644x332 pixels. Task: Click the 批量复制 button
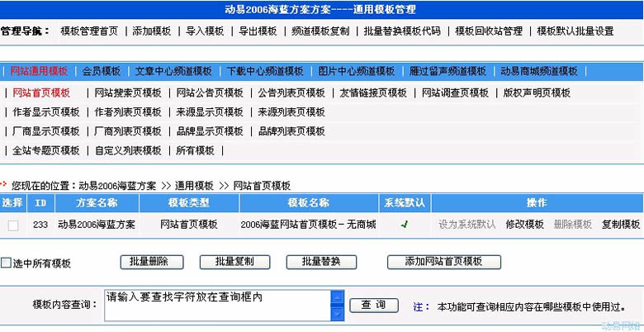coord(235,262)
